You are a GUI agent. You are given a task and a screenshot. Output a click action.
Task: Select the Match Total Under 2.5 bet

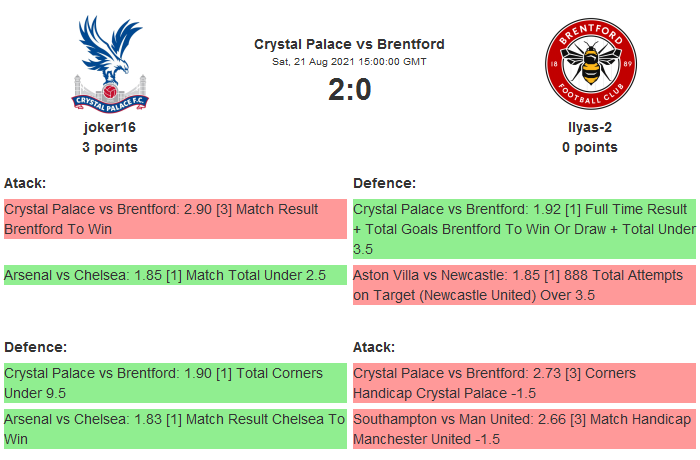click(175, 275)
